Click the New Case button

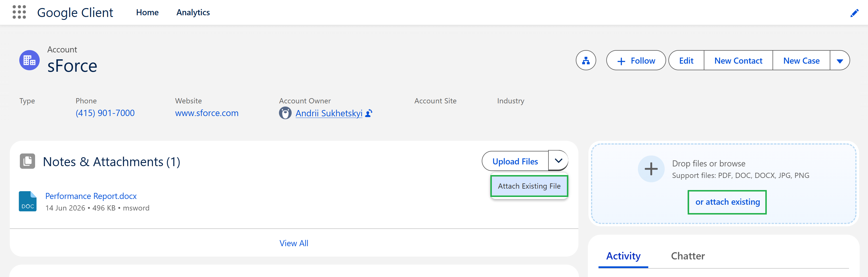801,61
